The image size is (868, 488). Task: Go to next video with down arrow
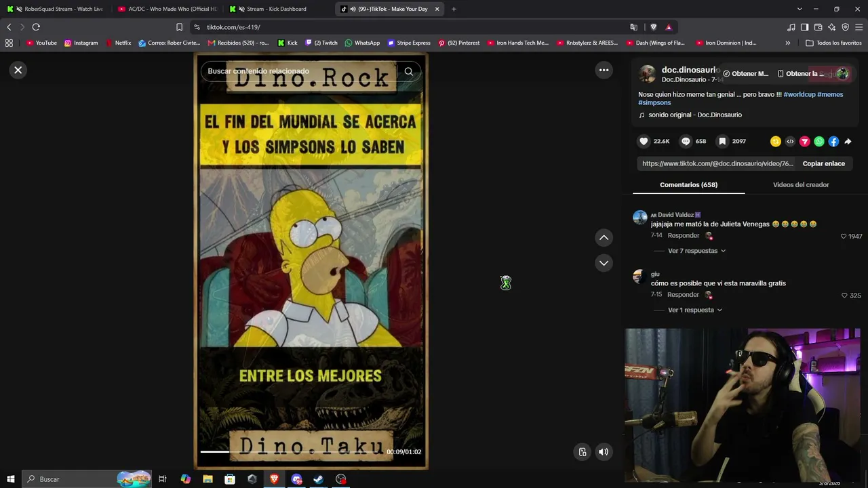604,263
